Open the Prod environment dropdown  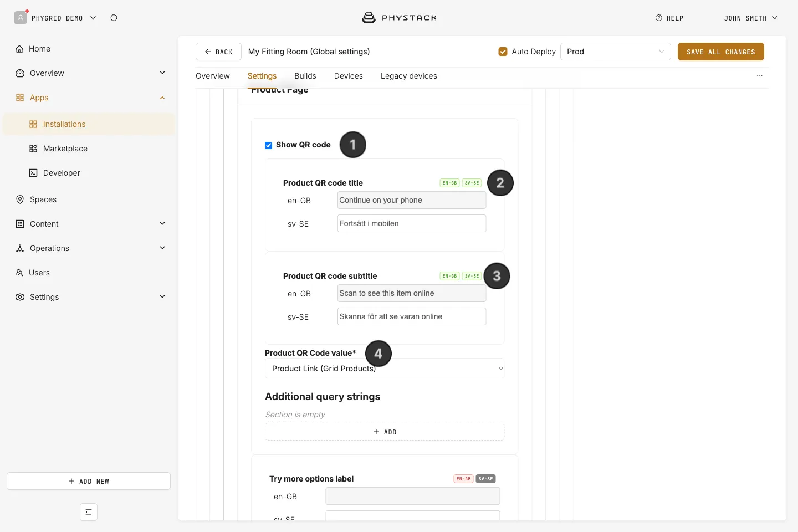[616, 52]
